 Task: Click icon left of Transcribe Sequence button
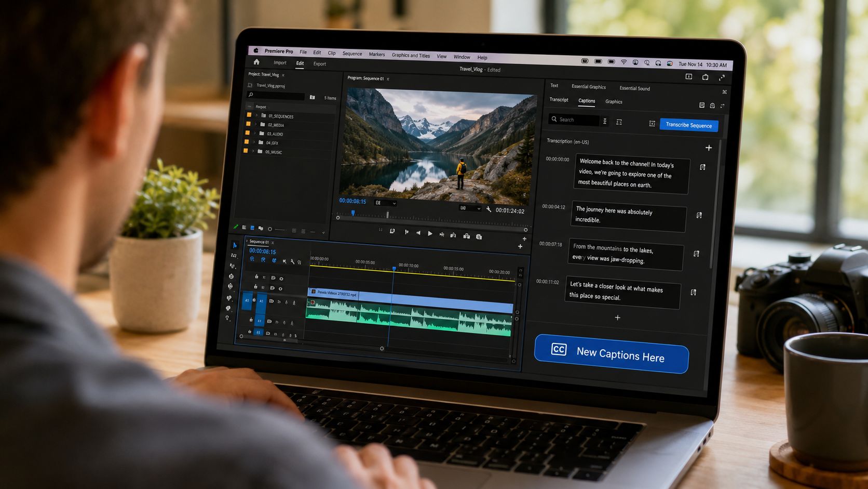click(x=652, y=123)
